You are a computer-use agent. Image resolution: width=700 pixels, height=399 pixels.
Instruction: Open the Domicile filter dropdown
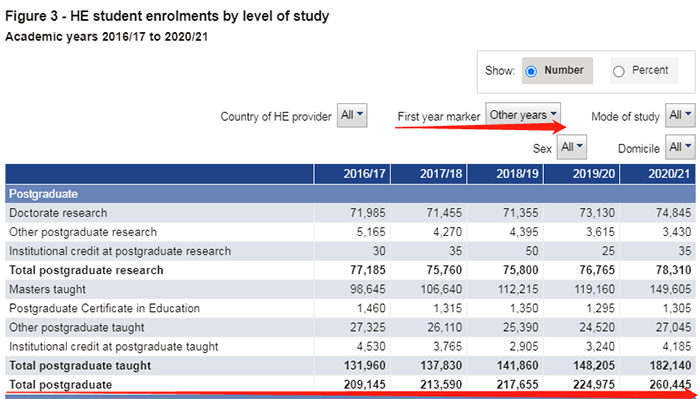[680, 147]
